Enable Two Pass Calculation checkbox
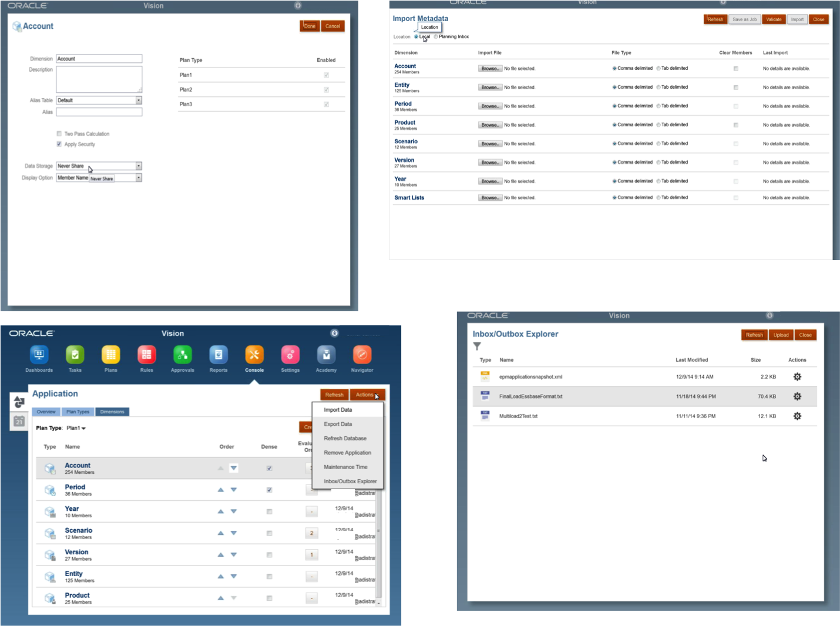Screen dimensions: 840x626 click(x=59, y=134)
